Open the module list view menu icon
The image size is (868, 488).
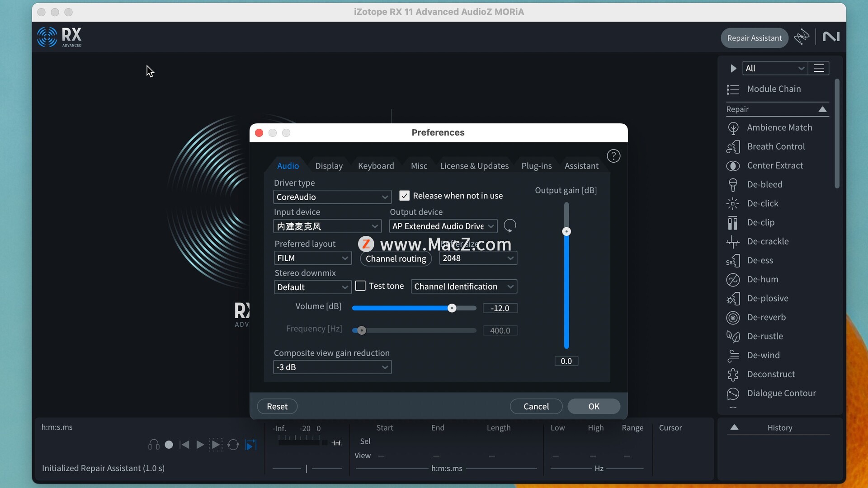[x=819, y=68]
